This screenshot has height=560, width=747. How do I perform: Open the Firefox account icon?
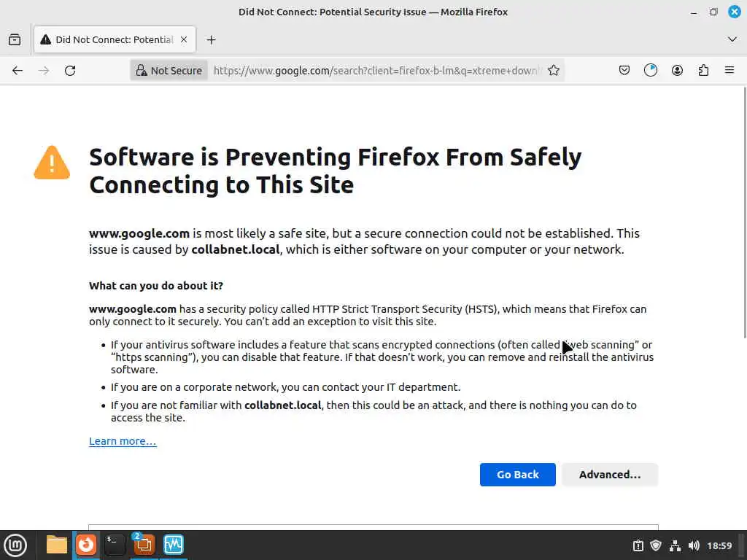coord(677,71)
